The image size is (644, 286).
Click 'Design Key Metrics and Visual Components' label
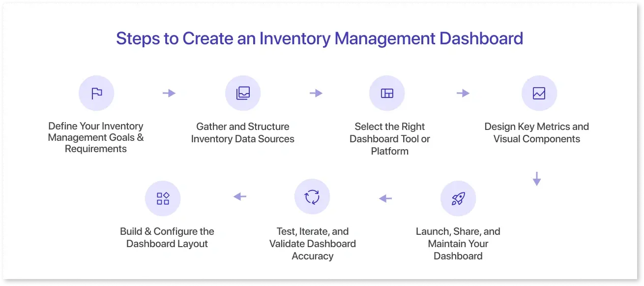pyautogui.click(x=537, y=133)
